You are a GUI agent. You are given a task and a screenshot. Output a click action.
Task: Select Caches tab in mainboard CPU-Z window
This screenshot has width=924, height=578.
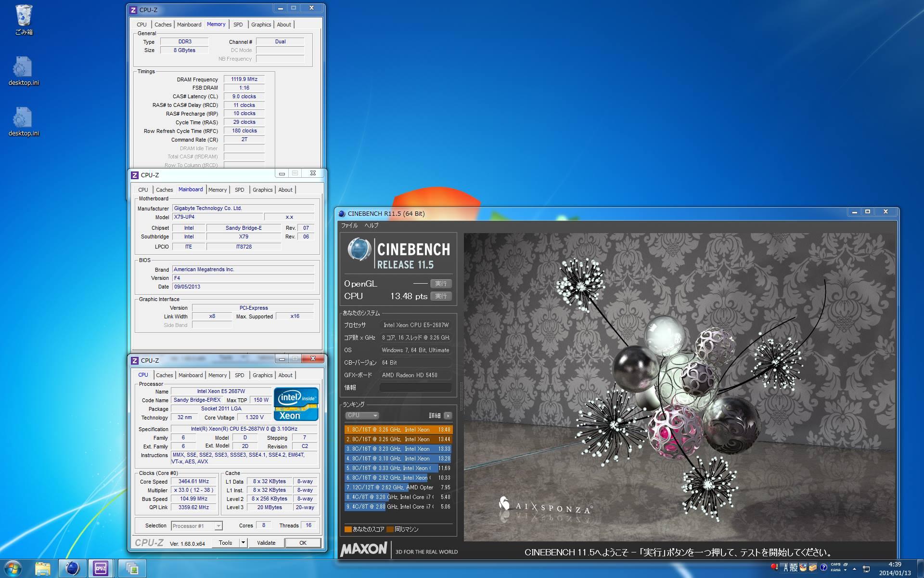(x=164, y=190)
